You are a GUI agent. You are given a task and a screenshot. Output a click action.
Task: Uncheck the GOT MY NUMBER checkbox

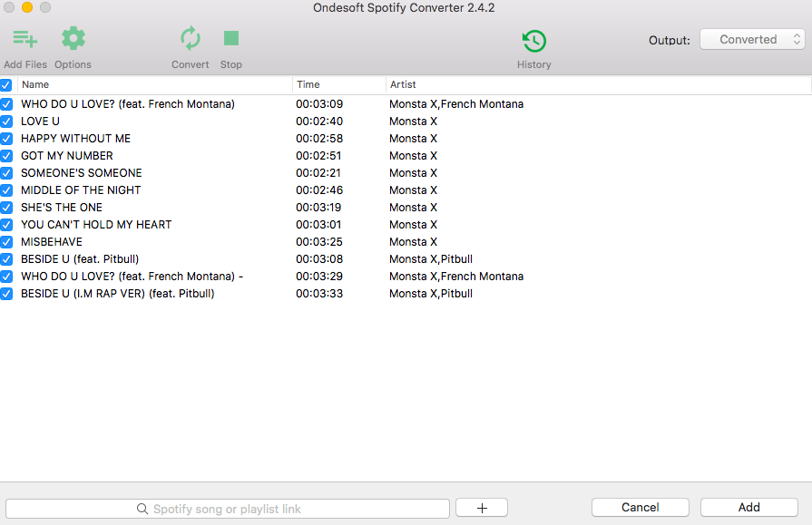(6, 156)
